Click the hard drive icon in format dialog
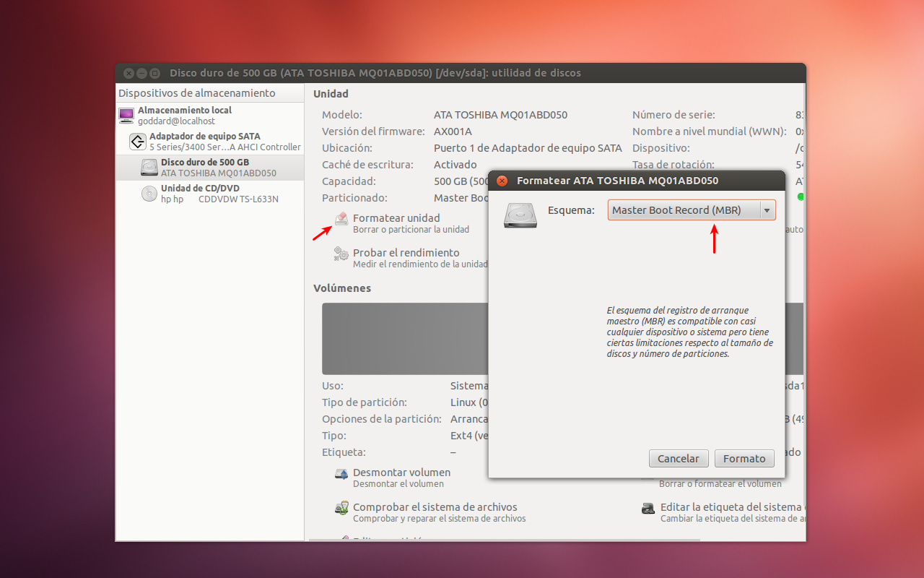Viewport: 924px width, 578px height. (520, 215)
